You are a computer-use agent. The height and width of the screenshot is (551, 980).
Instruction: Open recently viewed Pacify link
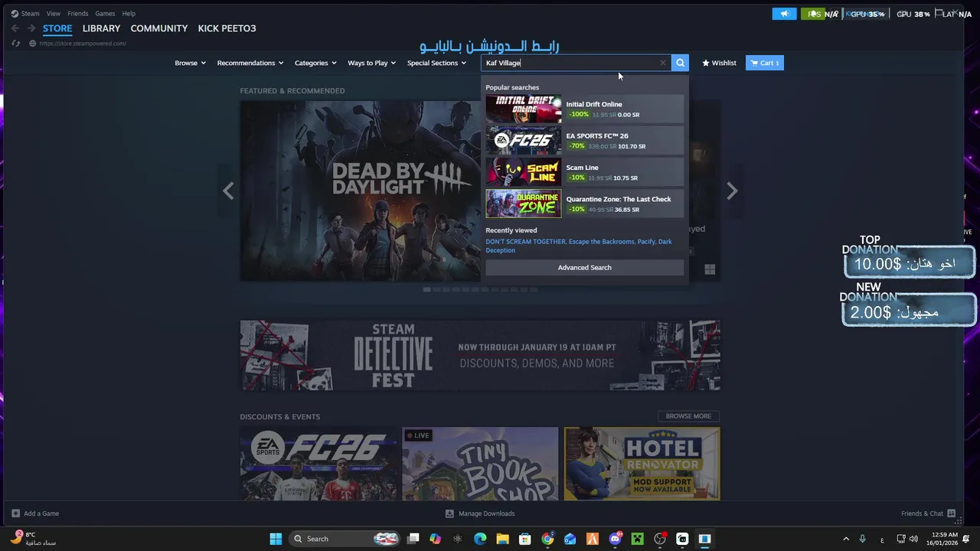point(646,242)
